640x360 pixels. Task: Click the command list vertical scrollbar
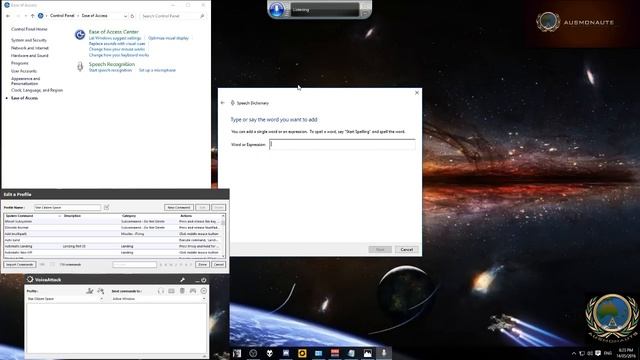[x=223, y=236]
